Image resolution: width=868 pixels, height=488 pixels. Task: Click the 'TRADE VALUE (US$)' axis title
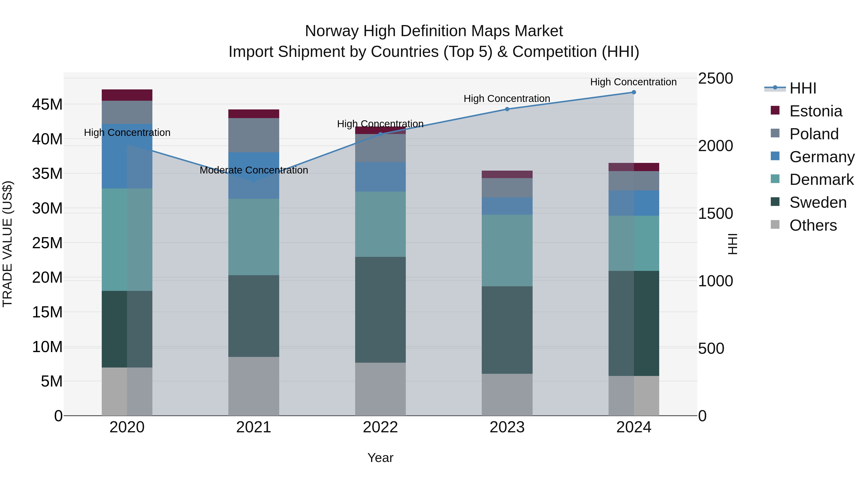[x=7, y=244]
